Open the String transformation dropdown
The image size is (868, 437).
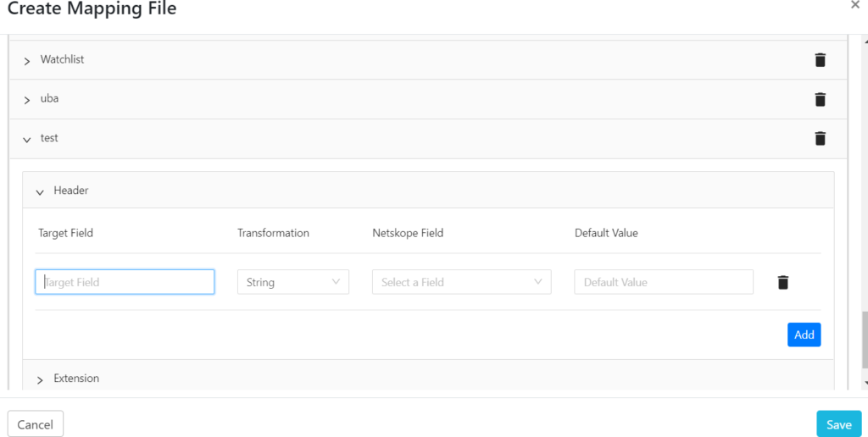click(292, 282)
